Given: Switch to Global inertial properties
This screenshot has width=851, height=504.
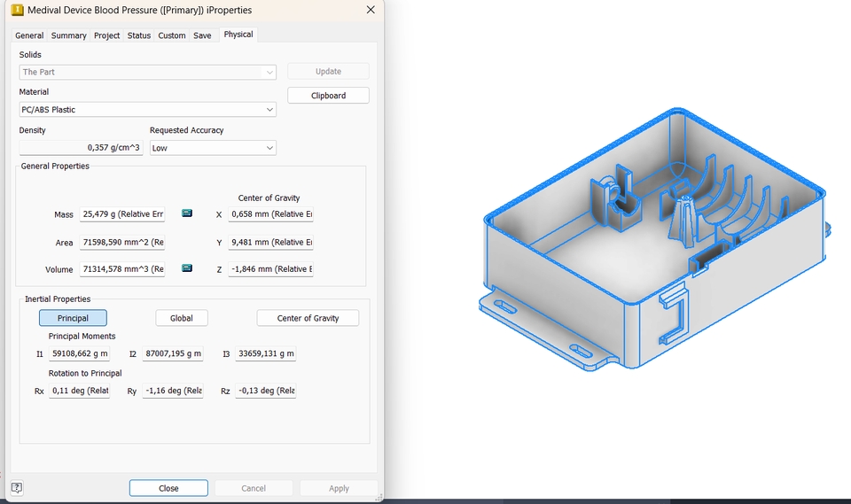Looking at the screenshot, I should [x=181, y=318].
